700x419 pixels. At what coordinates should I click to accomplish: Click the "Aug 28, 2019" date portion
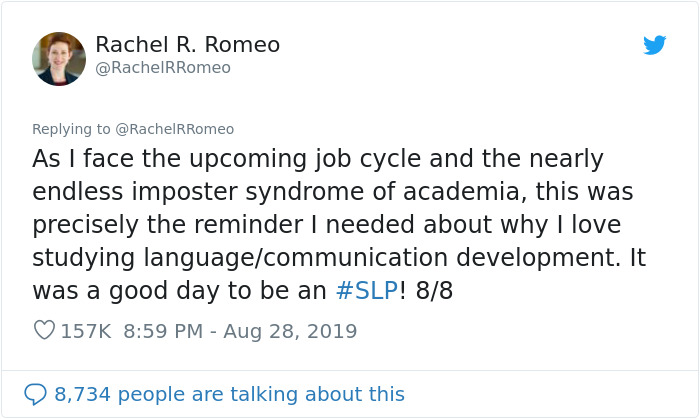[290, 332]
